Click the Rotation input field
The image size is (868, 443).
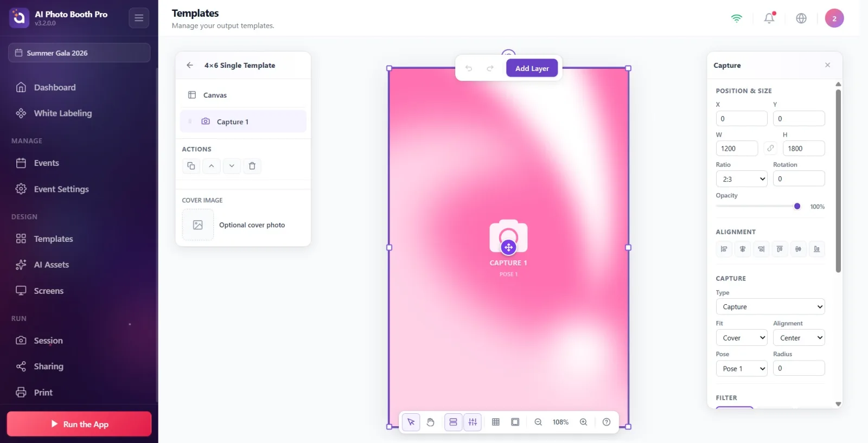pyautogui.click(x=799, y=178)
